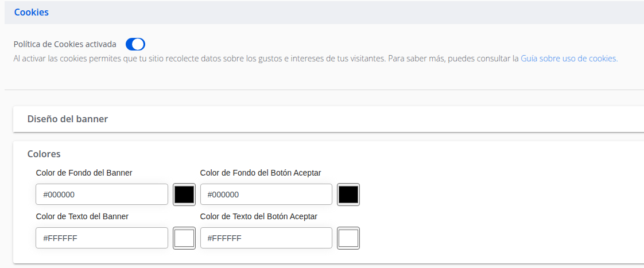The width and height of the screenshot is (644, 268).
Task: Click the Color de Texto del Banner label
Action: click(82, 216)
